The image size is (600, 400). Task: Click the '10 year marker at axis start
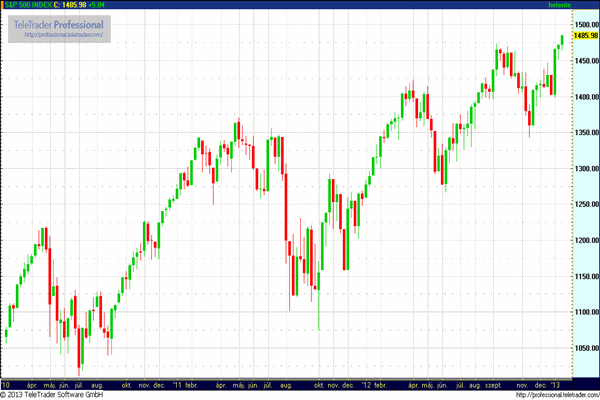point(6,384)
